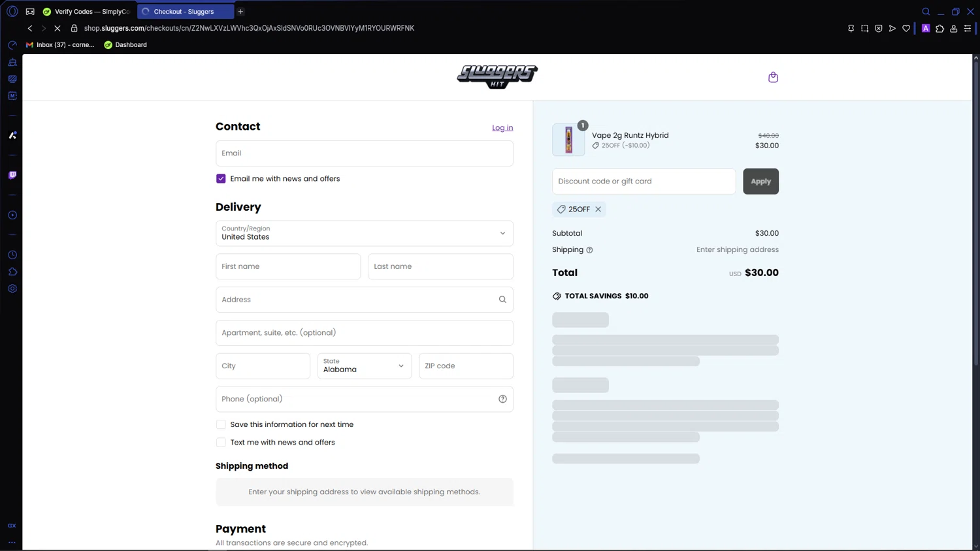Screen dimensions: 980x551
Task: View site security lock information
Action: [74, 28]
